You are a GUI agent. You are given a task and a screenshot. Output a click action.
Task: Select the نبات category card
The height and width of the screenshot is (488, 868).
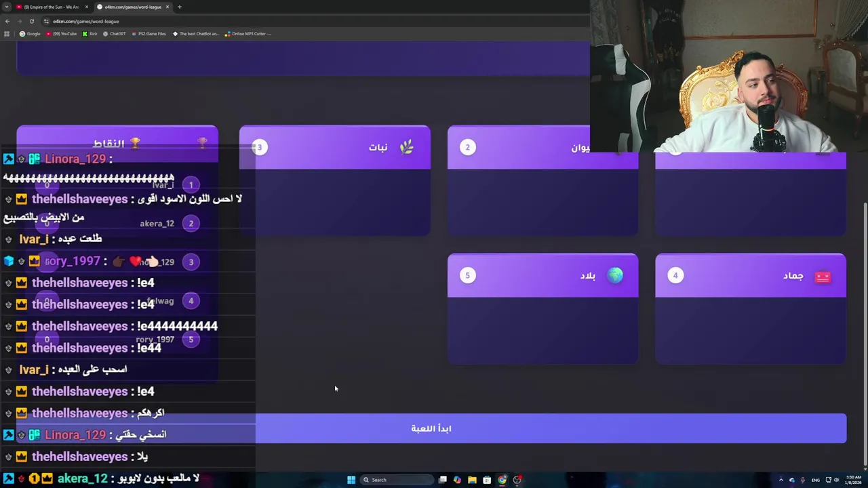(334, 180)
